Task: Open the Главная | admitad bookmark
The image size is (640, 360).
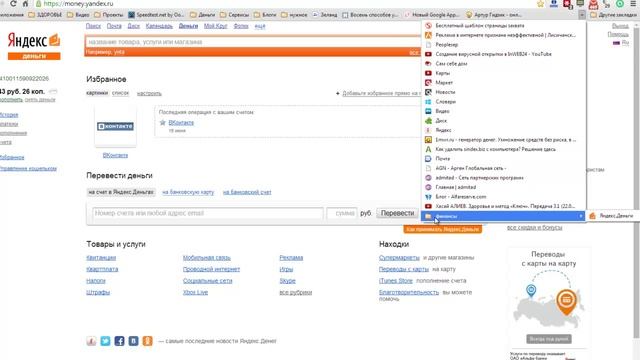Action: (x=504, y=187)
